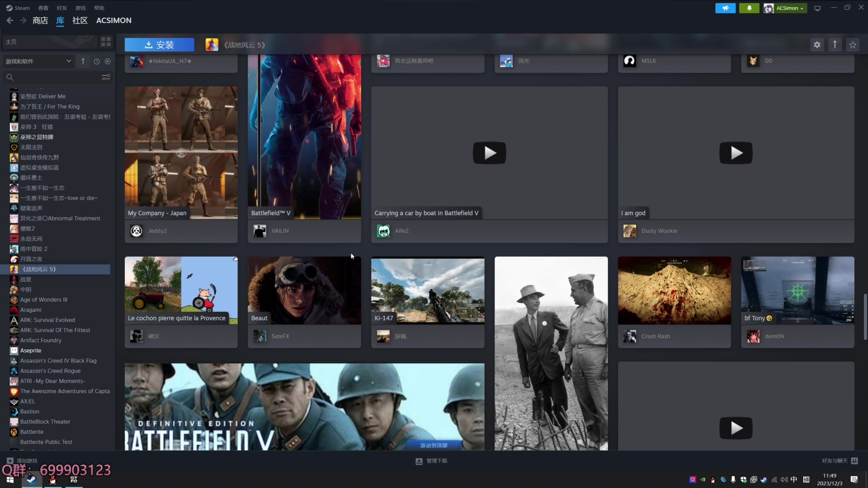Open the Beaut artwork thumbnail
868x488 pixels.
click(304, 291)
